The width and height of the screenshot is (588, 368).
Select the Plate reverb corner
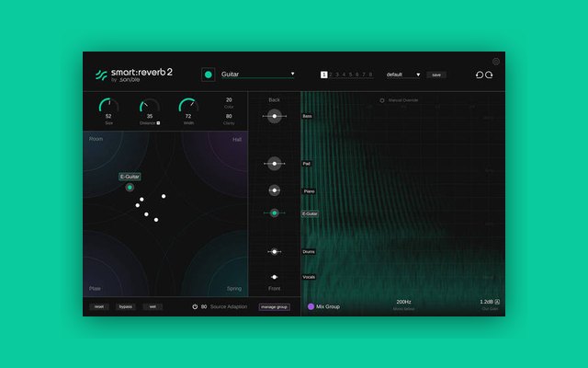(95, 288)
